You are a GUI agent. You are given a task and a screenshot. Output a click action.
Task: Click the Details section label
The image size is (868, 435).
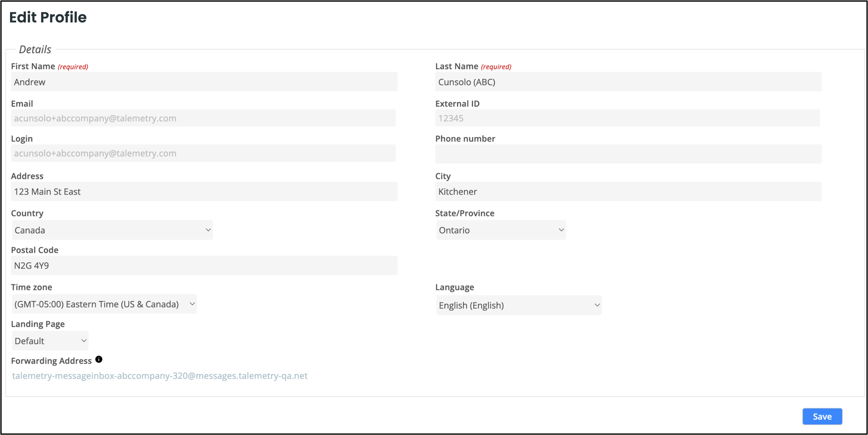pyautogui.click(x=35, y=49)
